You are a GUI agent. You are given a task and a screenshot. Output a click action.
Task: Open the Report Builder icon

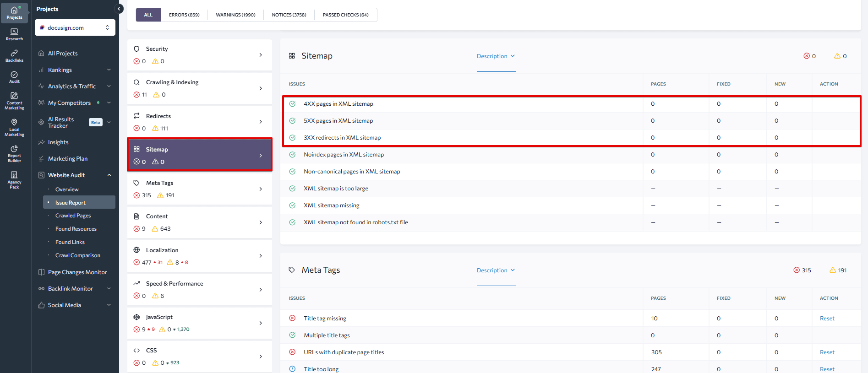point(14,153)
